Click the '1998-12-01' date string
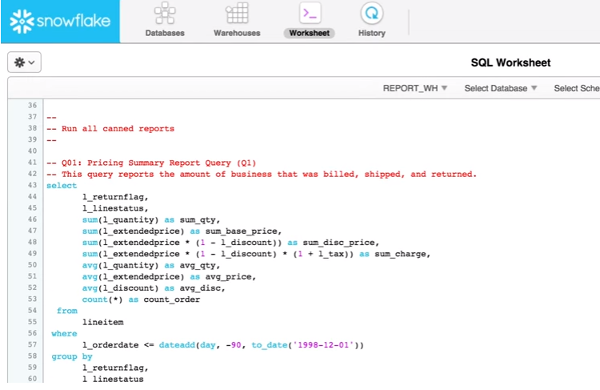This screenshot has height=390, width=600. click(x=323, y=345)
